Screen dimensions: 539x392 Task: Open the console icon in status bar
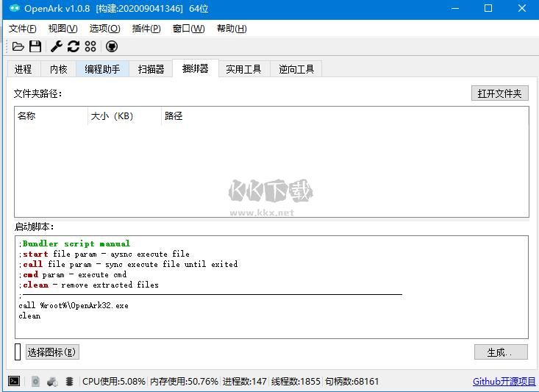[x=14, y=381]
